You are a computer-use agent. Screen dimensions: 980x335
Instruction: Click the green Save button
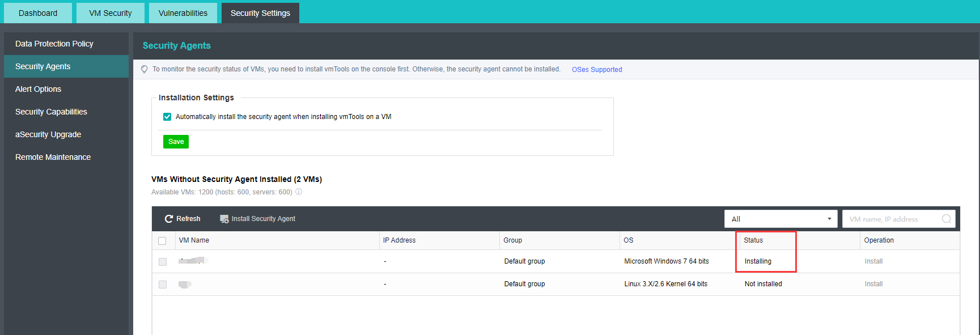tap(176, 142)
